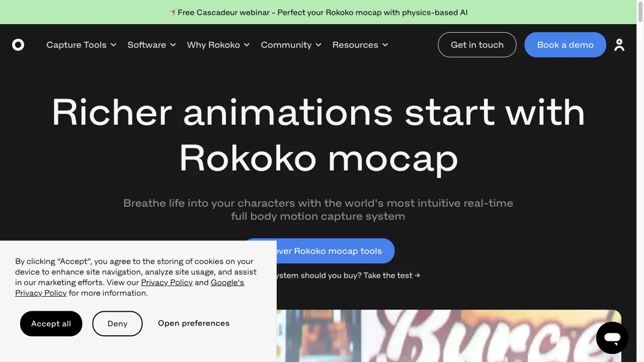Open the Resources menu
Viewport: 644px width, 362px height.
pos(360,45)
